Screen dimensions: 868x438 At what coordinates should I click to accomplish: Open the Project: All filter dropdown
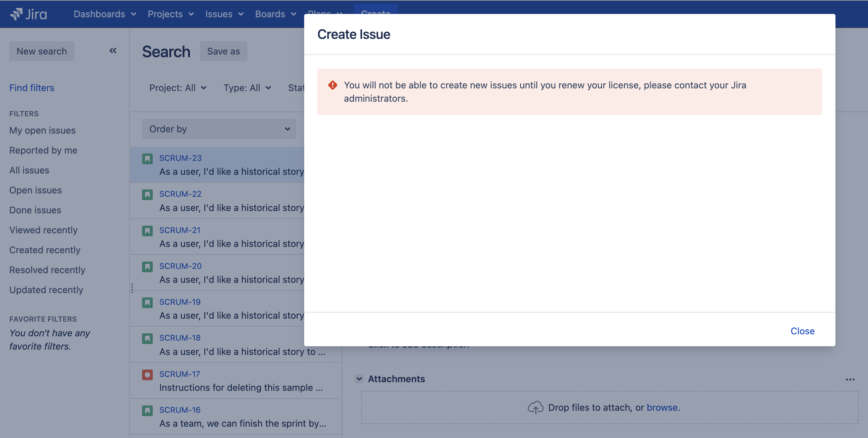(x=178, y=88)
